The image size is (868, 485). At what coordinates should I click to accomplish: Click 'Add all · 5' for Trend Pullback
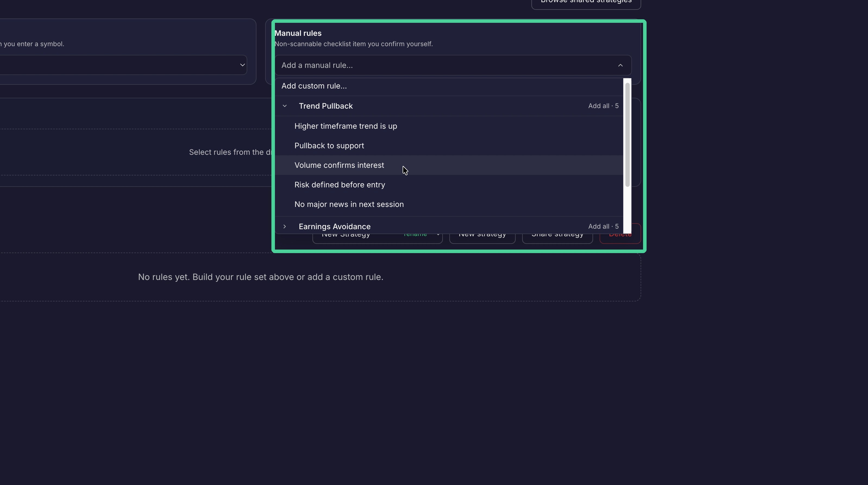tap(603, 106)
